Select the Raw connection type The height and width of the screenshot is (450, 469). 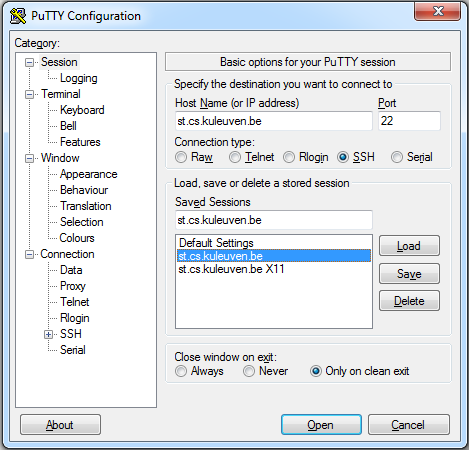(x=181, y=157)
